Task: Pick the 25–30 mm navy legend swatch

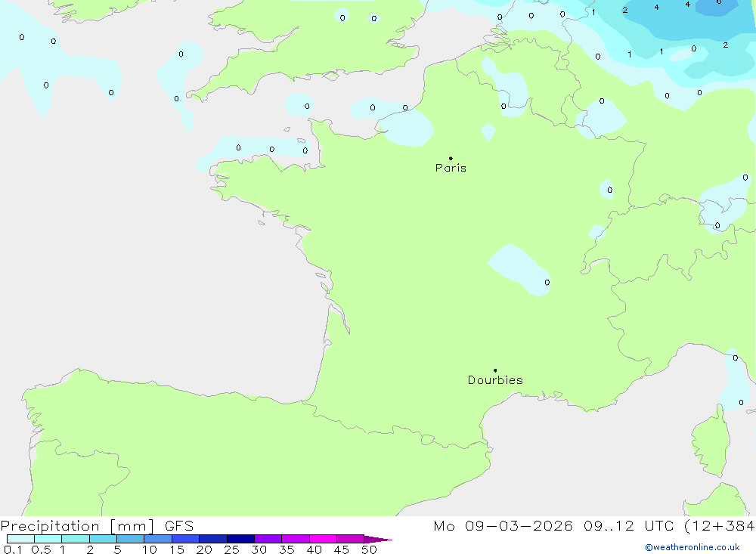Action: (x=240, y=539)
